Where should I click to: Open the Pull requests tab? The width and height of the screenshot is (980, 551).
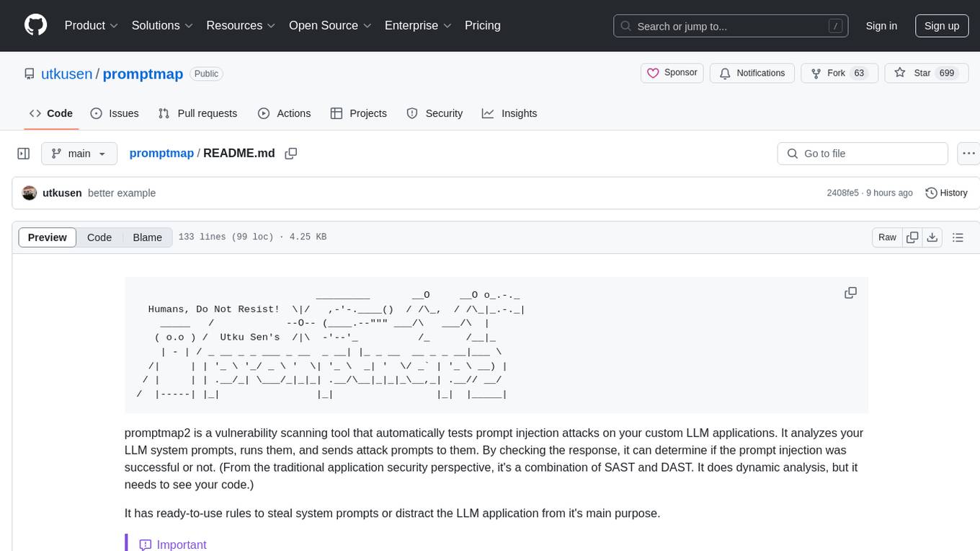pyautogui.click(x=197, y=113)
